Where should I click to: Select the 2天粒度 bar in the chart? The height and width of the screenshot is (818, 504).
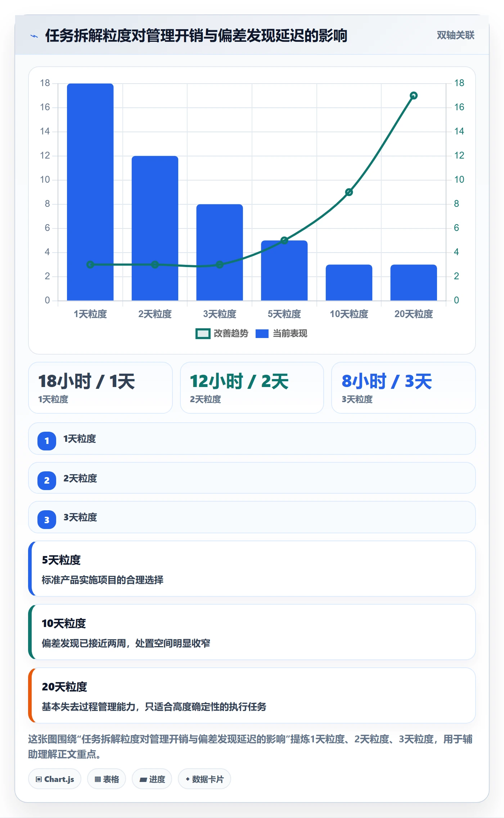[155, 228]
